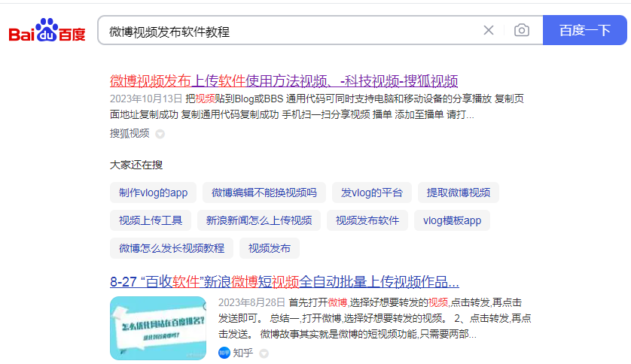
Task: Select suggestion 新浪新闻怎么上传视频
Action: (259, 220)
